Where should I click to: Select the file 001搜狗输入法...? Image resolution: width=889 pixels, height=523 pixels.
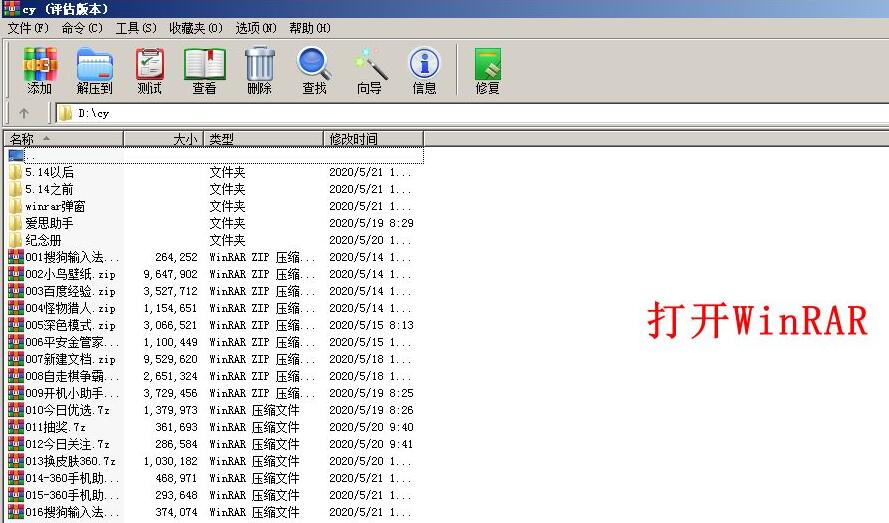point(72,257)
